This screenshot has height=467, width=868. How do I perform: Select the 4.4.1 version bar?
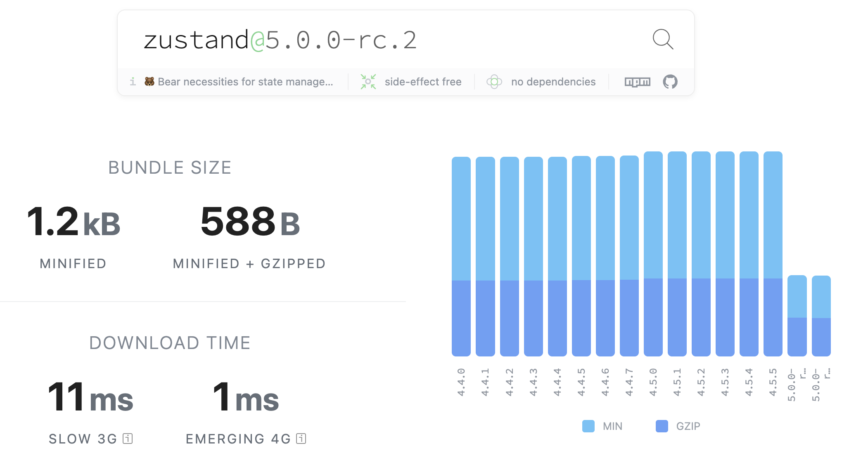[x=485, y=256]
